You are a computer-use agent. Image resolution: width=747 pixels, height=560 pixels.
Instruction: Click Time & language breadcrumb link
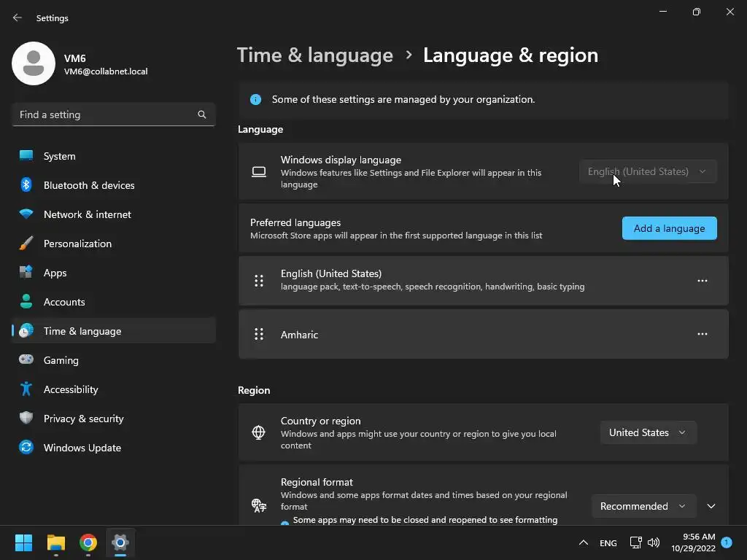click(x=315, y=55)
